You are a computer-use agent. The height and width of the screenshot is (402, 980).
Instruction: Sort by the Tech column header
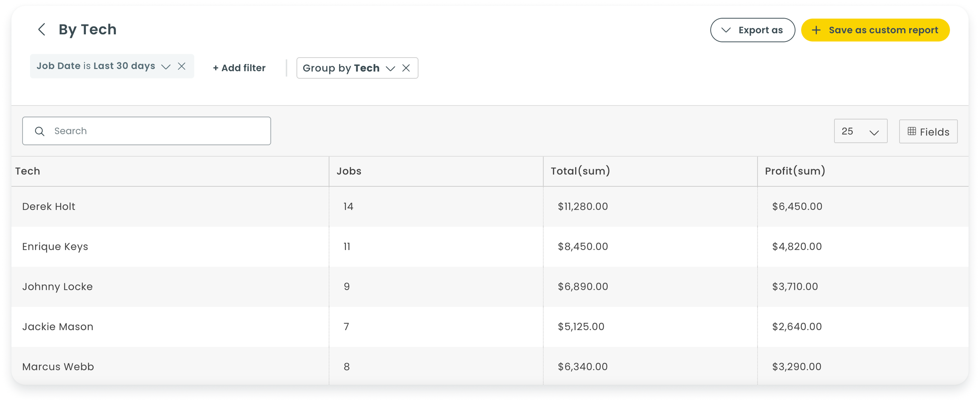coord(28,171)
